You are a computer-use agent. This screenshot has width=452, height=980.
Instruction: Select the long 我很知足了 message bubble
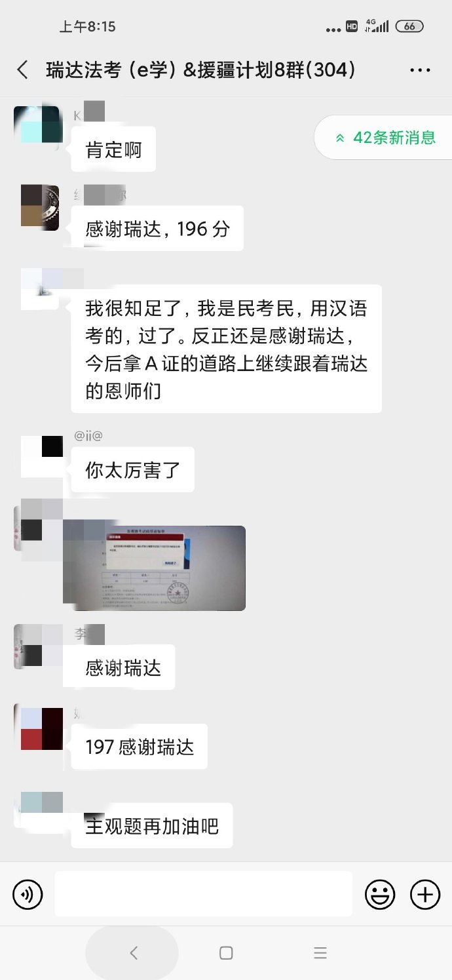point(226,349)
